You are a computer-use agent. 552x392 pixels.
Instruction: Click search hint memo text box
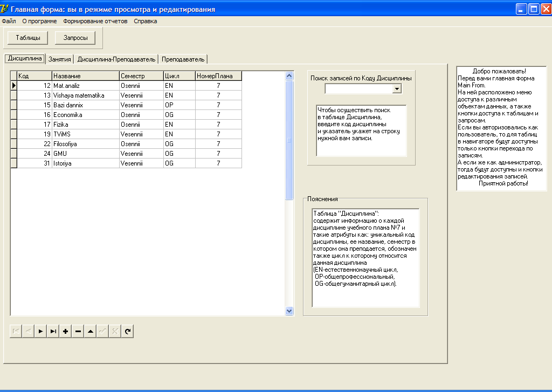click(362, 130)
